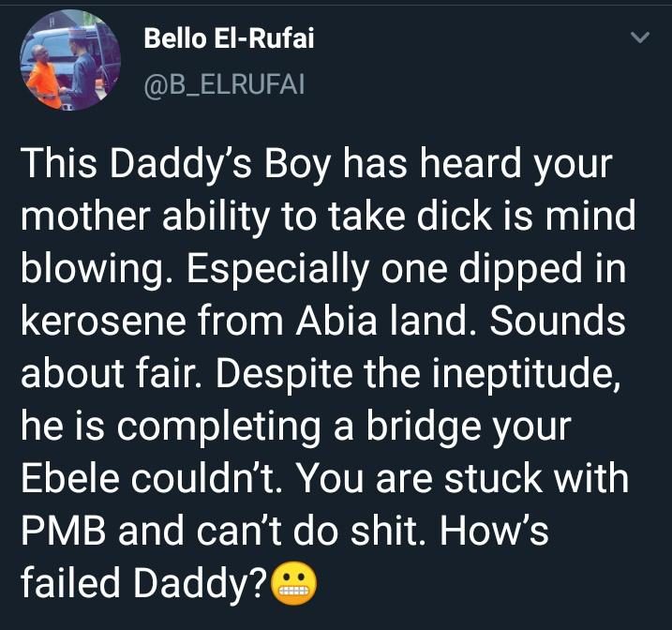Open the @B_ELRUFAI handle link
The height and width of the screenshot is (630, 672).
pyautogui.click(x=225, y=84)
